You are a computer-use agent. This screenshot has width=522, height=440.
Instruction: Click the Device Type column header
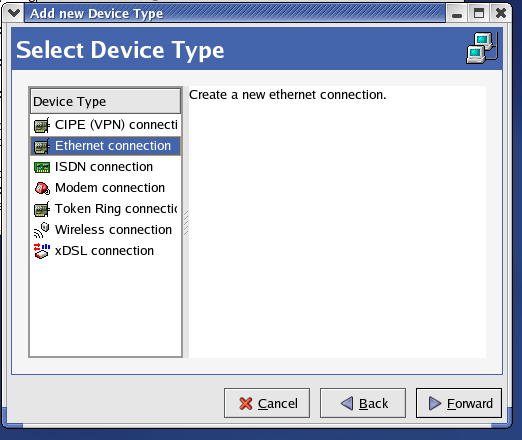tap(105, 101)
